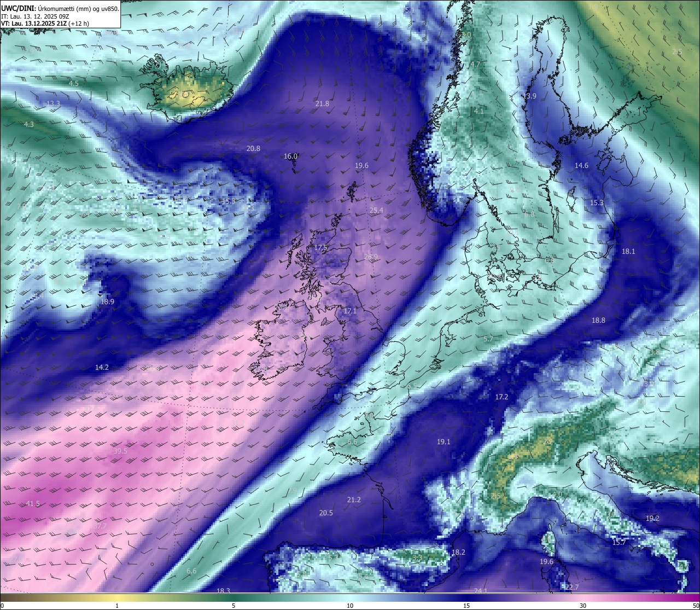700x610 pixels.
Task: Click the 20.8 value label on the map
Action: tap(253, 148)
